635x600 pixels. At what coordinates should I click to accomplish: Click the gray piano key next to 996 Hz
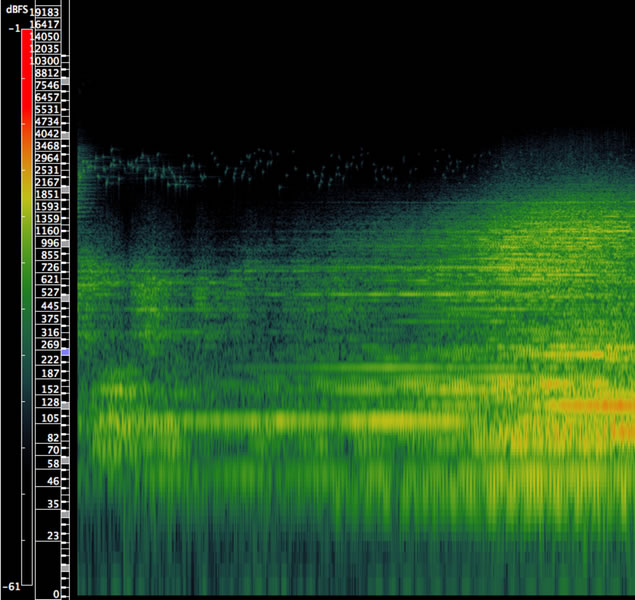coord(66,243)
